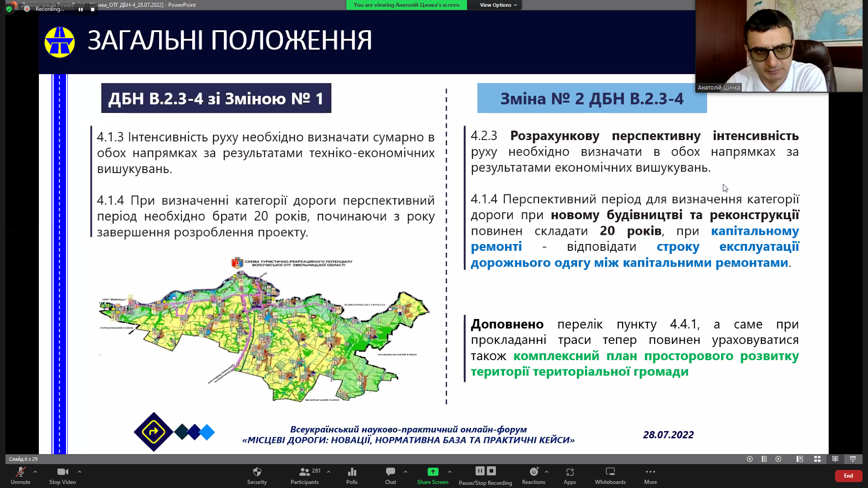
Task: Open View Options dropdown
Action: 498,5
